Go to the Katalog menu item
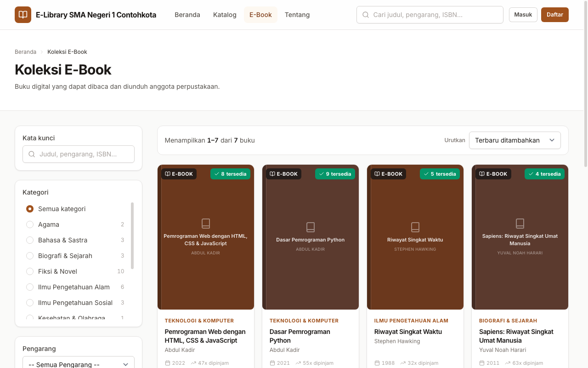Image resolution: width=588 pixels, height=368 pixels. coord(225,15)
